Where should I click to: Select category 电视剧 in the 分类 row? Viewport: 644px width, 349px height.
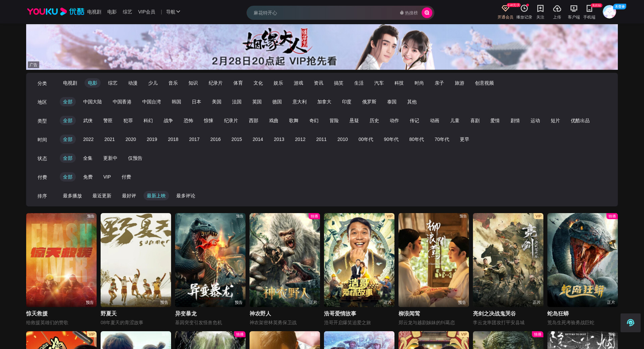(x=70, y=83)
